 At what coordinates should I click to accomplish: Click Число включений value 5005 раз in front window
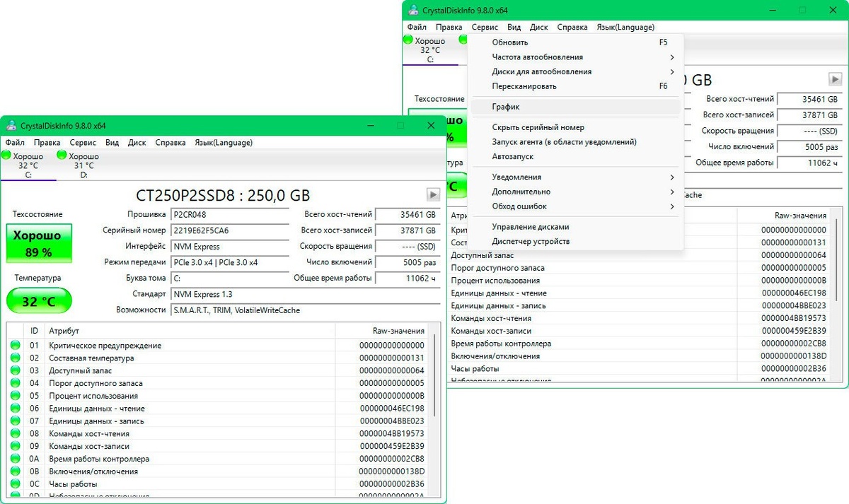click(408, 262)
